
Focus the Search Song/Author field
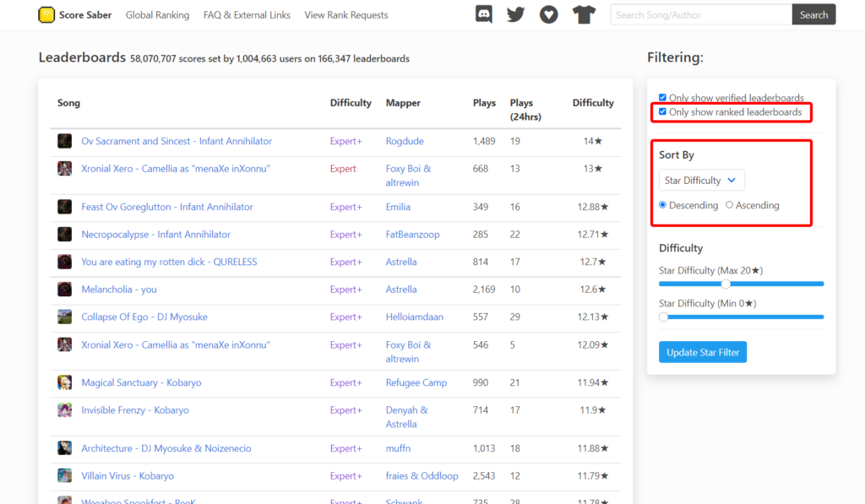(701, 15)
